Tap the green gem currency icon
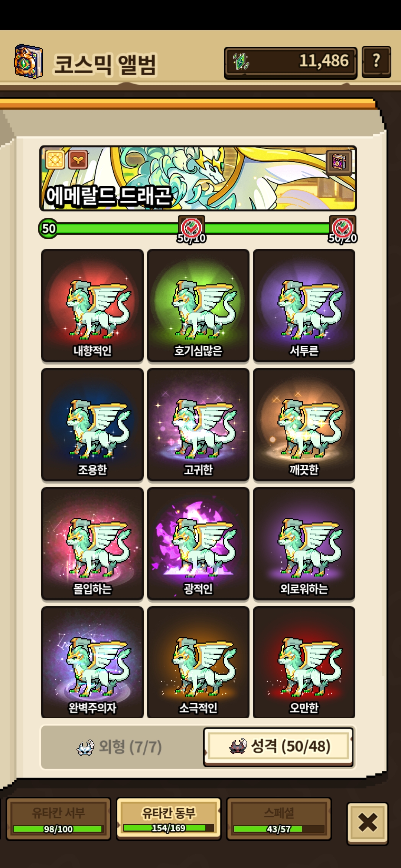Screen dimensions: 401x868 pos(241,62)
